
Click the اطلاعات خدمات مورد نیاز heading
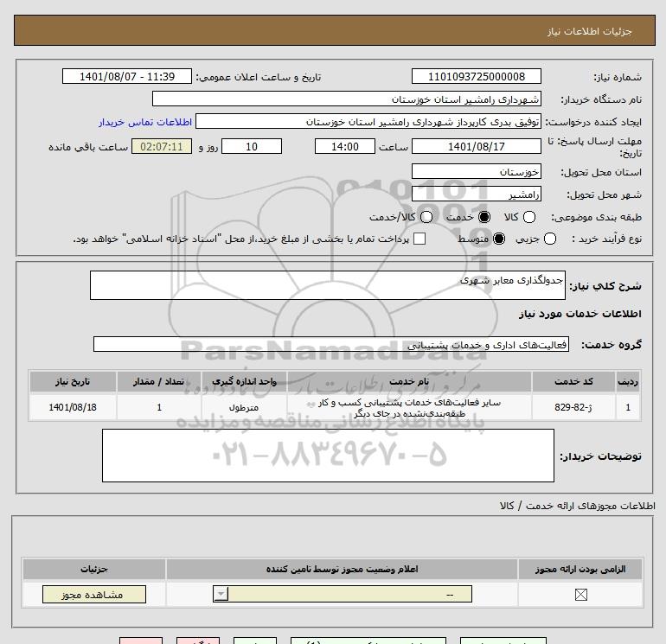click(580, 314)
